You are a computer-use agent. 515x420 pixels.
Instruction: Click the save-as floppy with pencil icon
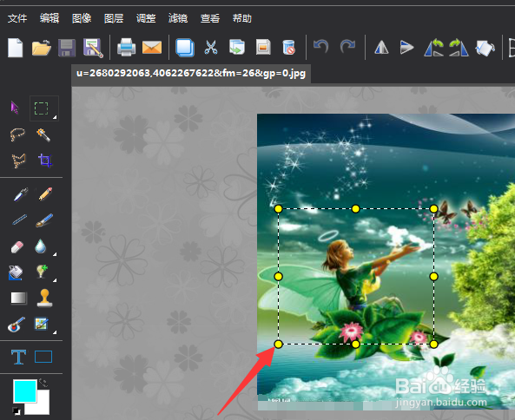point(93,48)
